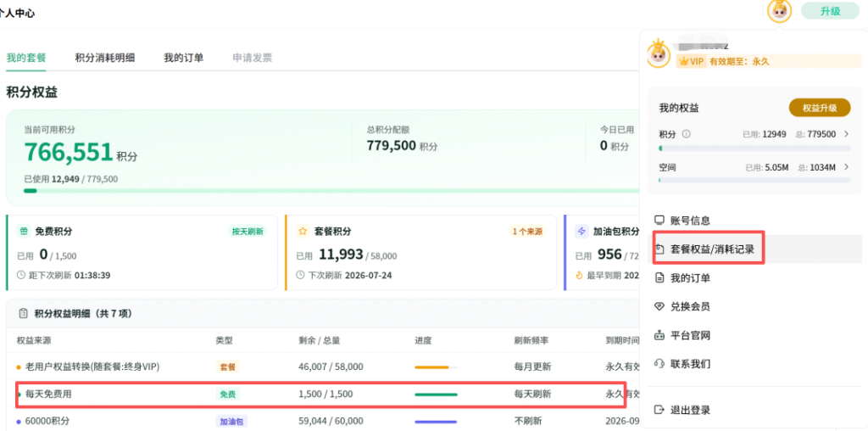
Task: Click the 免费 type tag
Action: coord(227,395)
